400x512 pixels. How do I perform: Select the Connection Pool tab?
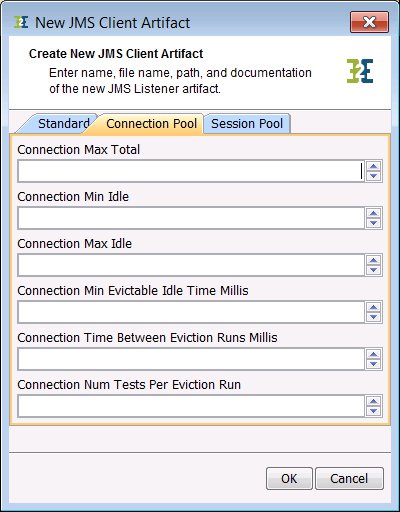pyautogui.click(x=151, y=124)
